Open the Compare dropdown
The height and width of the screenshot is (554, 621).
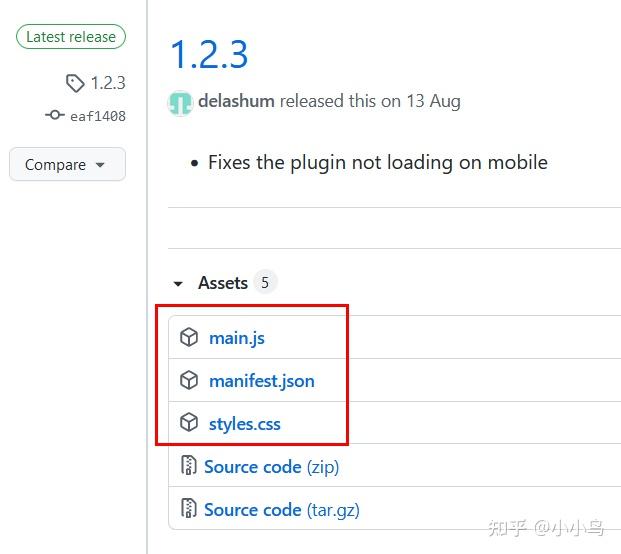pos(67,165)
